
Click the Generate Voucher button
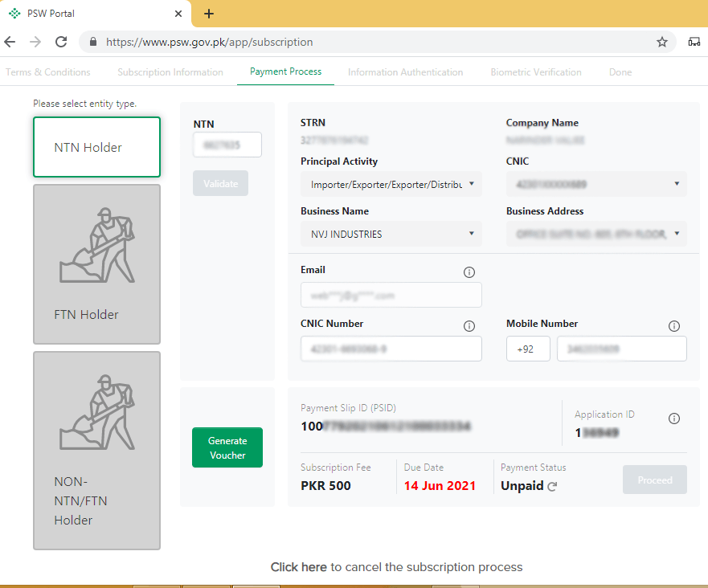coord(227,447)
